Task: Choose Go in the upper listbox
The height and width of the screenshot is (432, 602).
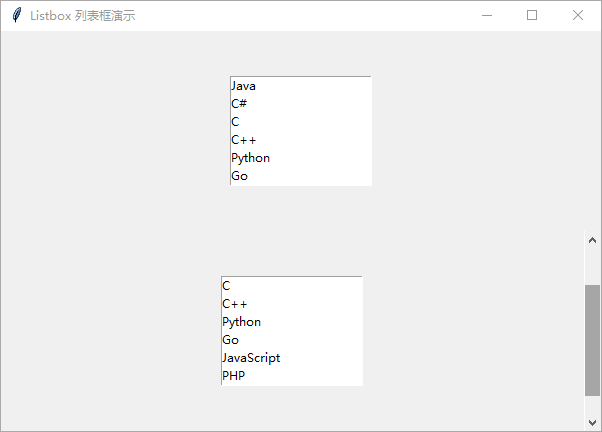Action: coord(301,176)
